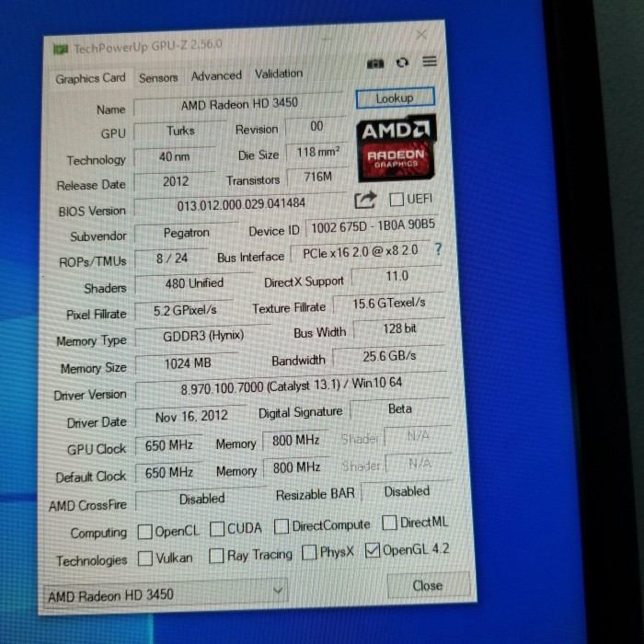
Task: Click the Driver Version field
Action: tap(292, 385)
